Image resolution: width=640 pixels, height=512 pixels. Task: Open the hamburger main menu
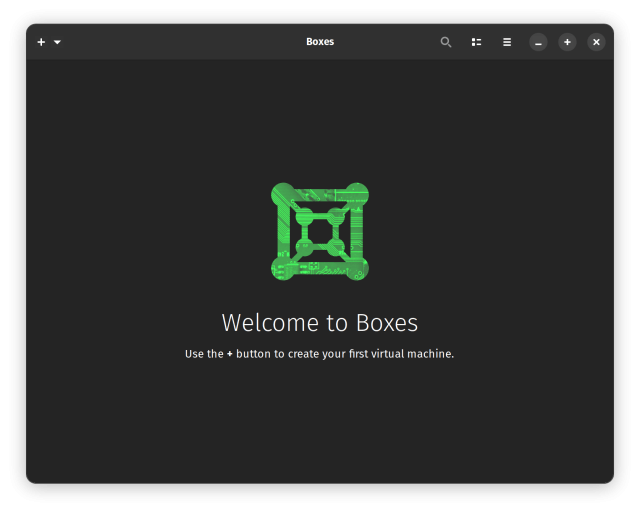[507, 42]
